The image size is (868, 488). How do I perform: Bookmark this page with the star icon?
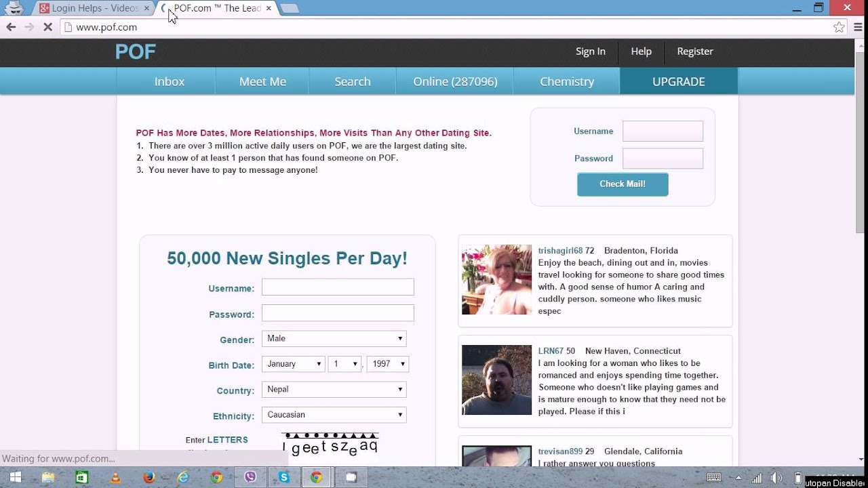840,27
